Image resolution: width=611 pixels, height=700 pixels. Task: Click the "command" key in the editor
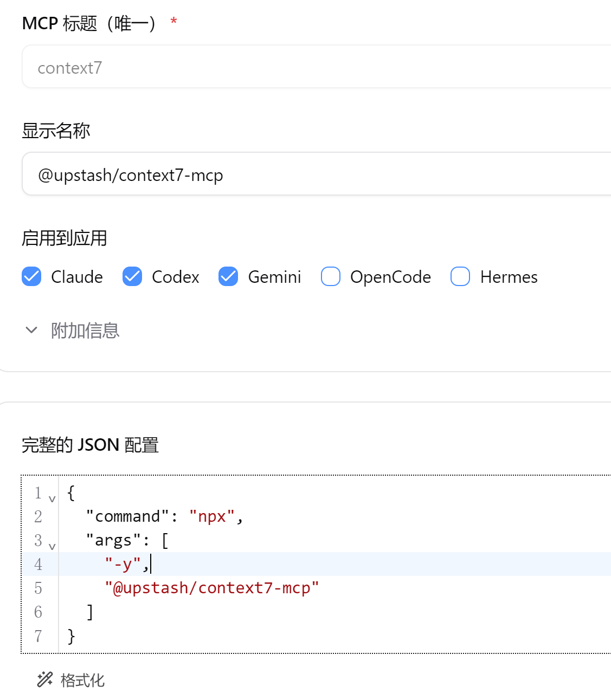coord(128,516)
